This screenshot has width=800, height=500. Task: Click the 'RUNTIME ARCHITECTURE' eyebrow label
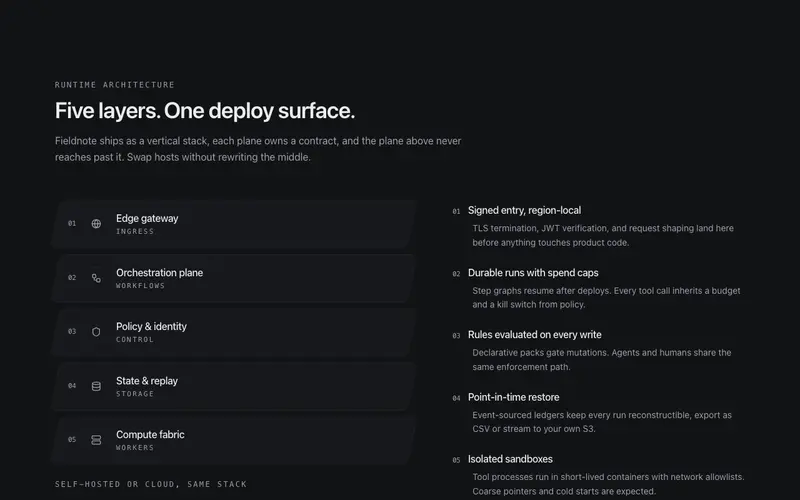(115, 85)
